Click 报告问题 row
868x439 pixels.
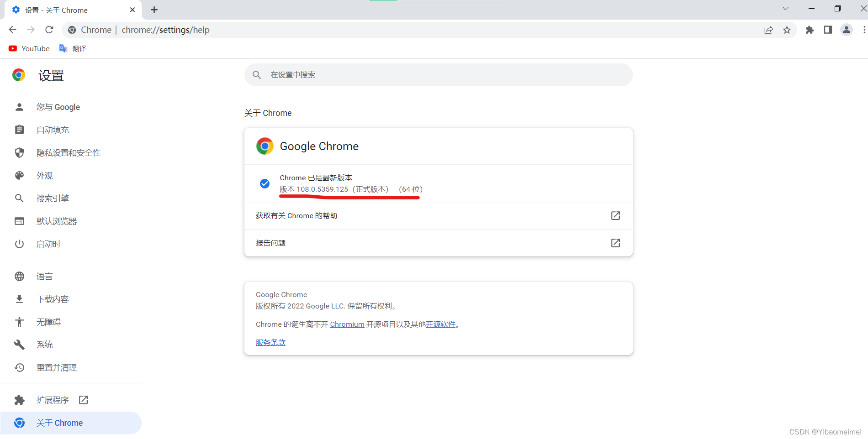pyautogui.click(x=439, y=243)
